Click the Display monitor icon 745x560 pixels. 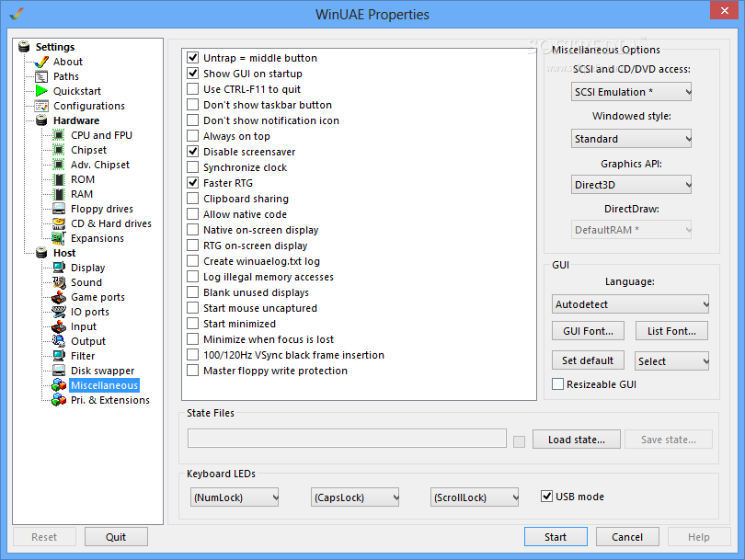(59, 268)
